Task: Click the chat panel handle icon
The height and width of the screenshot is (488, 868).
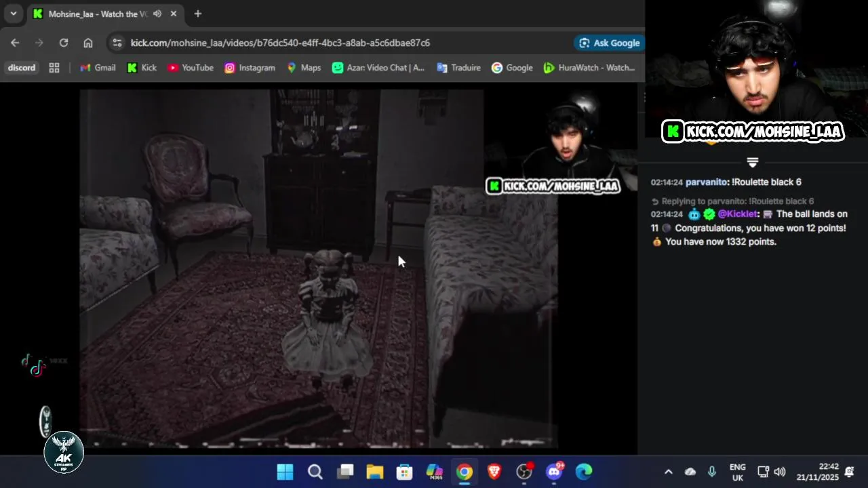Action: [752, 163]
